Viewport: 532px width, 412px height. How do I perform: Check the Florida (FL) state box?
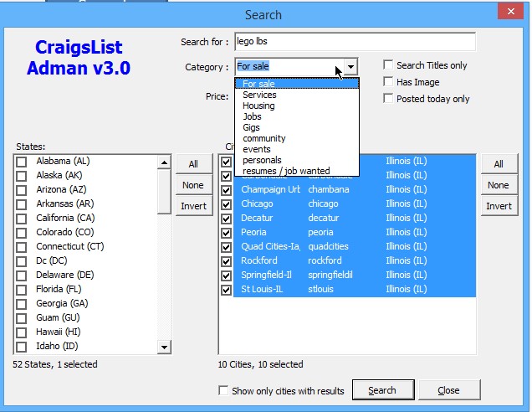pos(22,290)
